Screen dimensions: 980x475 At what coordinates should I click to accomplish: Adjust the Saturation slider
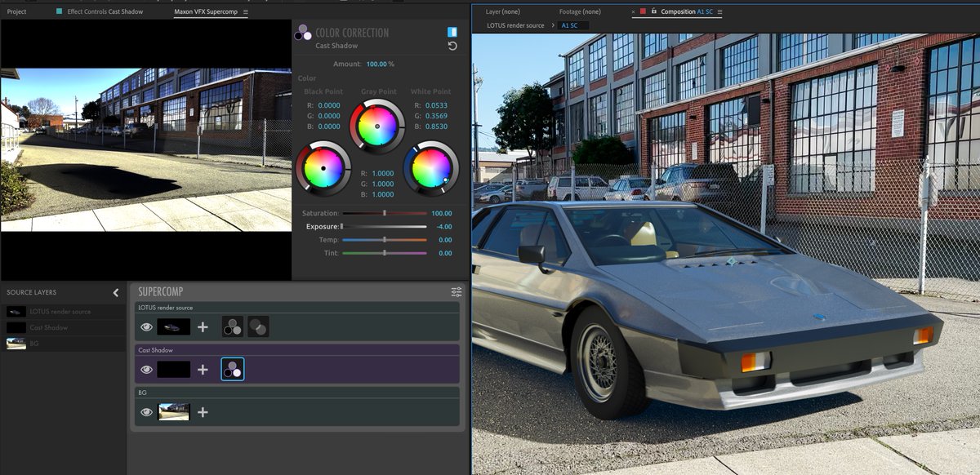384,213
